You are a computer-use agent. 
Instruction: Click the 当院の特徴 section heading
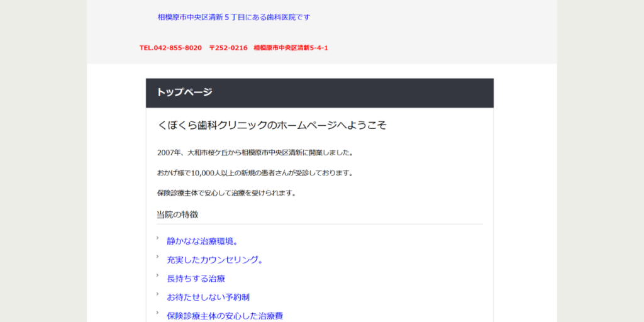click(177, 214)
